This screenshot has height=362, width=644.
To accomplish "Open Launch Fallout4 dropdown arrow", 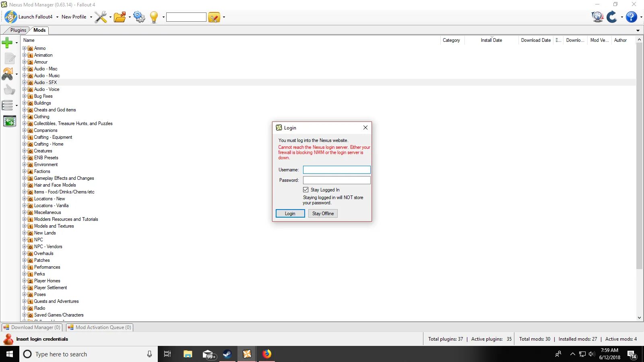I will [x=57, y=17].
